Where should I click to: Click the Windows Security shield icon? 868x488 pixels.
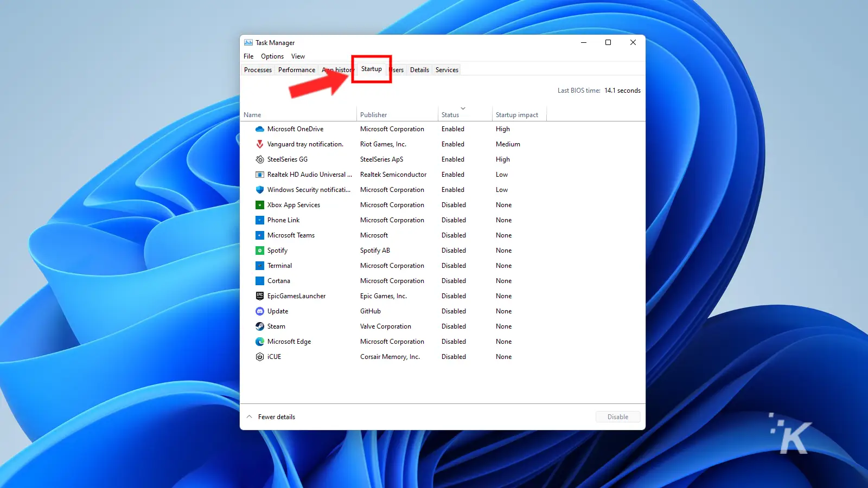coord(260,190)
